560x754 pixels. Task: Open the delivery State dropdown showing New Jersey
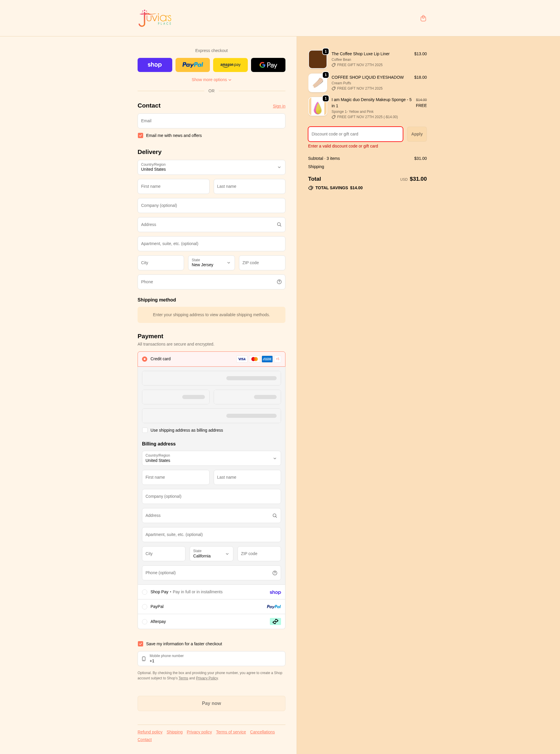(x=211, y=263)
